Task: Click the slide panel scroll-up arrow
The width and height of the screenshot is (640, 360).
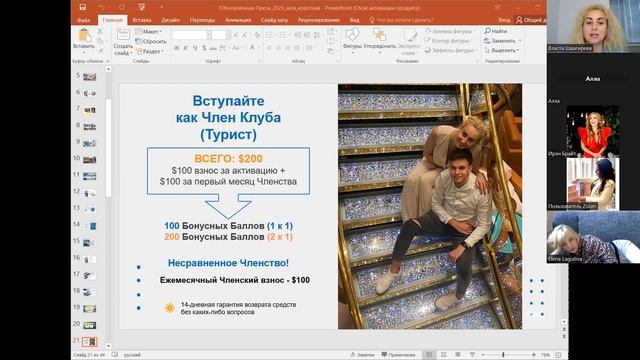Action: [x=109, y=69]
